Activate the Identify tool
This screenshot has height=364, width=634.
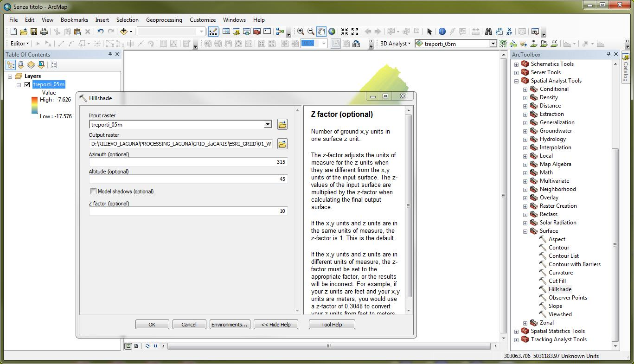(442, 32)
